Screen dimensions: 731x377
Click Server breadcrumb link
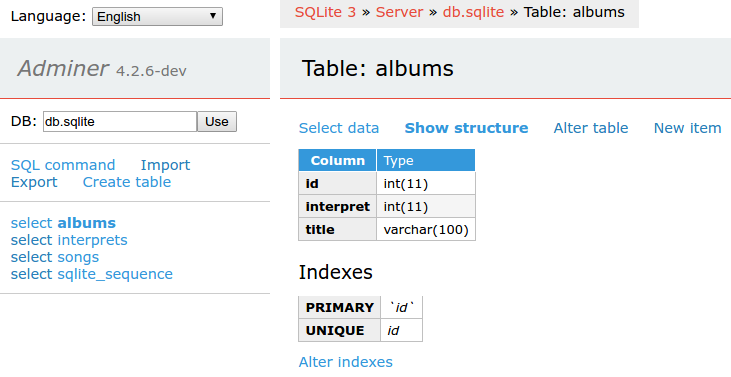click(399, 12)
